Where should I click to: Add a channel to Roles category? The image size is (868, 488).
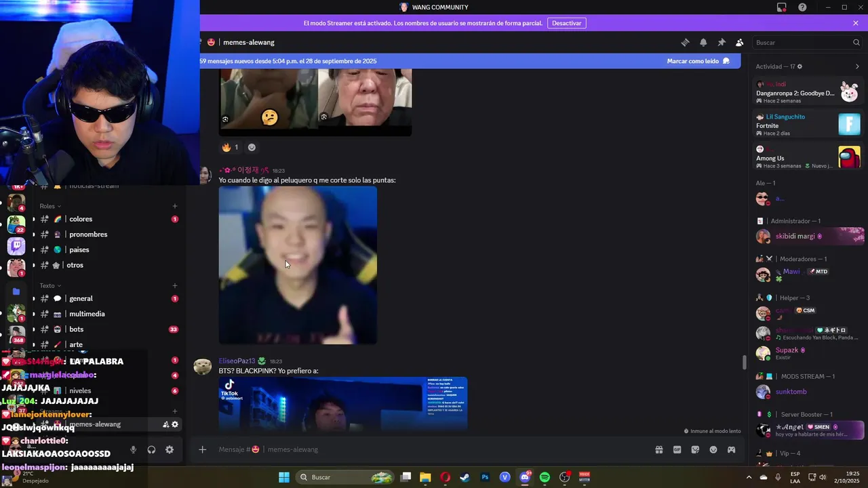(x=175, y=206)
